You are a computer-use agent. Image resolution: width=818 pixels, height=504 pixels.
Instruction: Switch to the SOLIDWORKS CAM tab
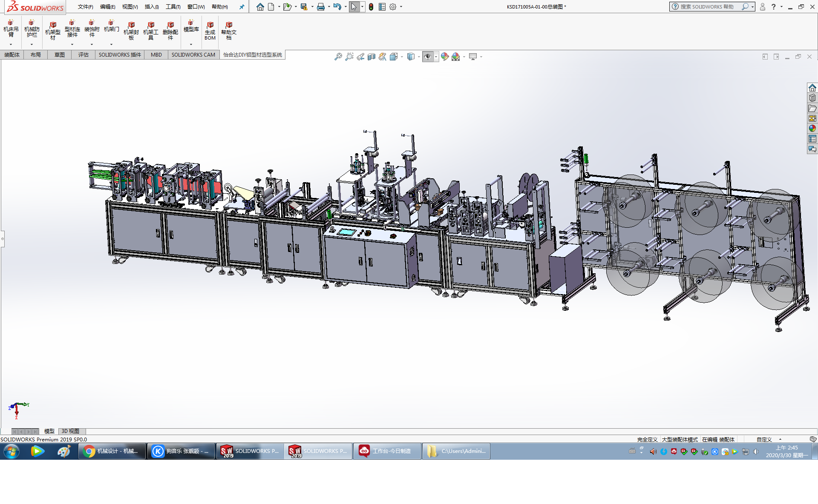coord(193,55)
